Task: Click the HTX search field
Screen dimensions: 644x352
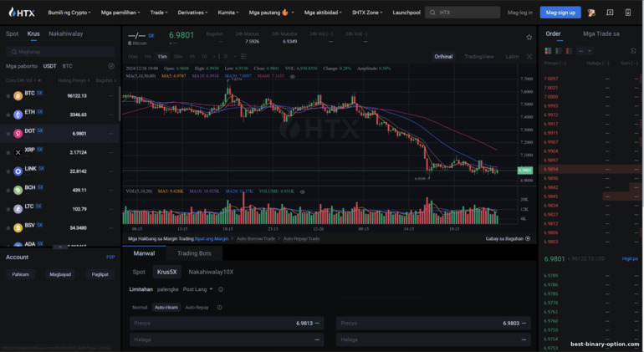Action: (x=463, y=13)
